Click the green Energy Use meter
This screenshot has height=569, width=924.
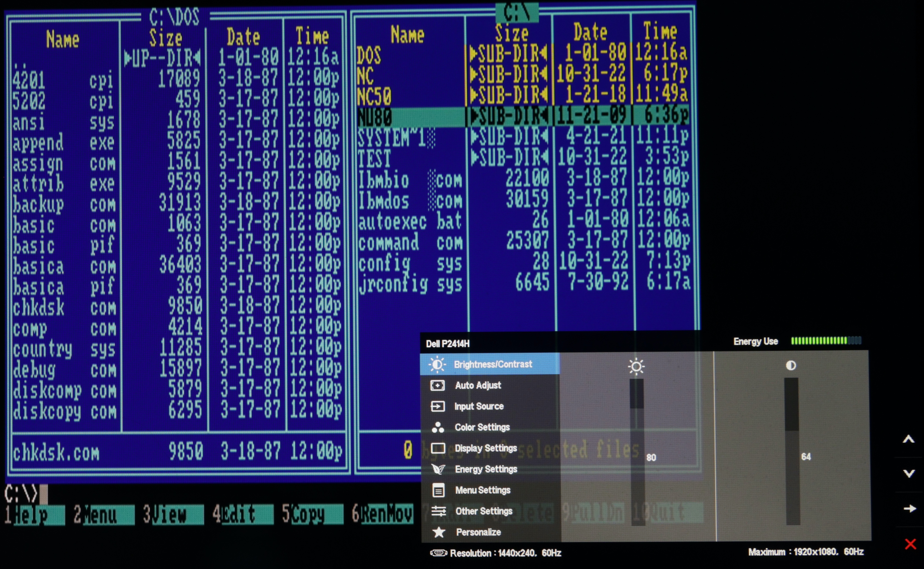pos(826,341)
